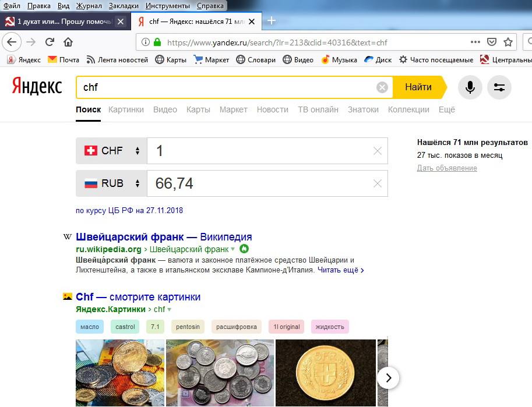Open the Закладки menu
Image resolution: width=532 pixels, height=407 pixels.
tap(124, 6)
